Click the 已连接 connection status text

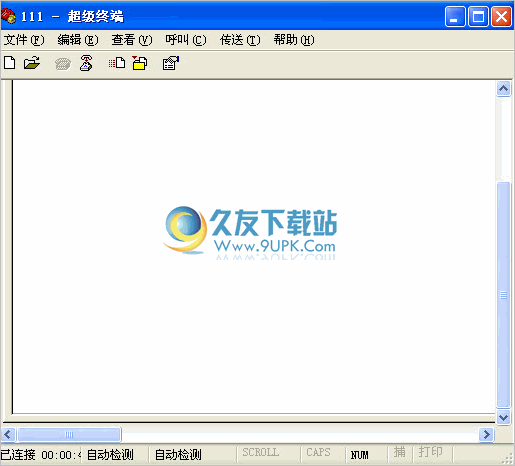click(18, 454)
